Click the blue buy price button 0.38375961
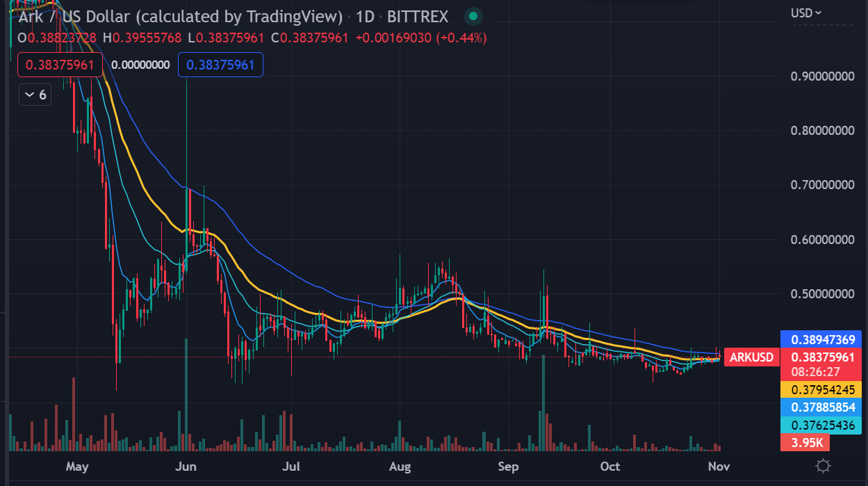This screenshot has width=868, height=486. 220,64
